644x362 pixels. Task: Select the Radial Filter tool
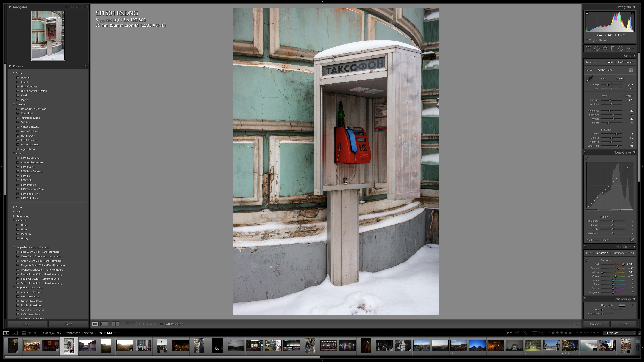[621, 48]
